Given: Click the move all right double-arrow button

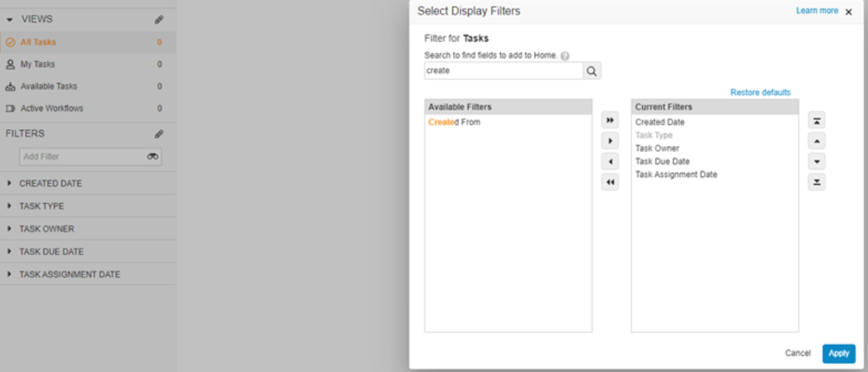Looking at the screenshot, I should pos(610,121).
